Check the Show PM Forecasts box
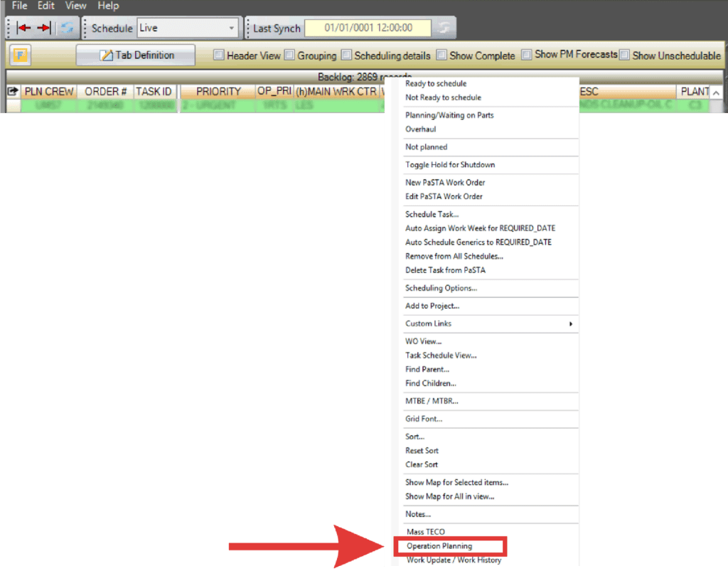The height and width of the screenshot is (571, 728). pos(527,55)
